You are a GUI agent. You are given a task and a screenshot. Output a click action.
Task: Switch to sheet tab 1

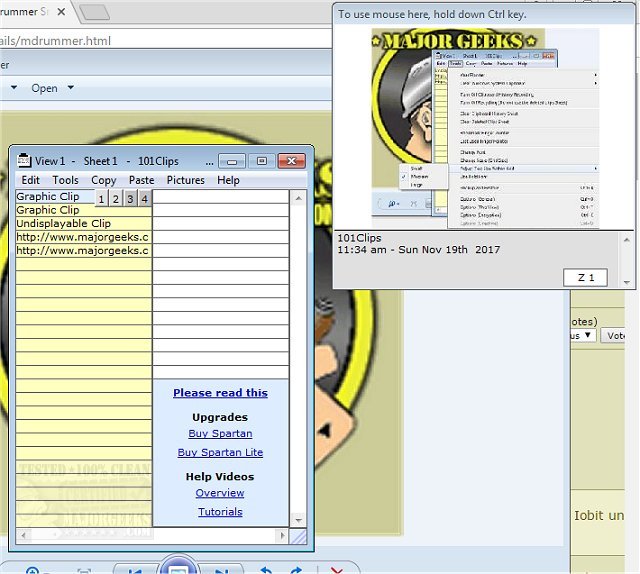(102, 199)
